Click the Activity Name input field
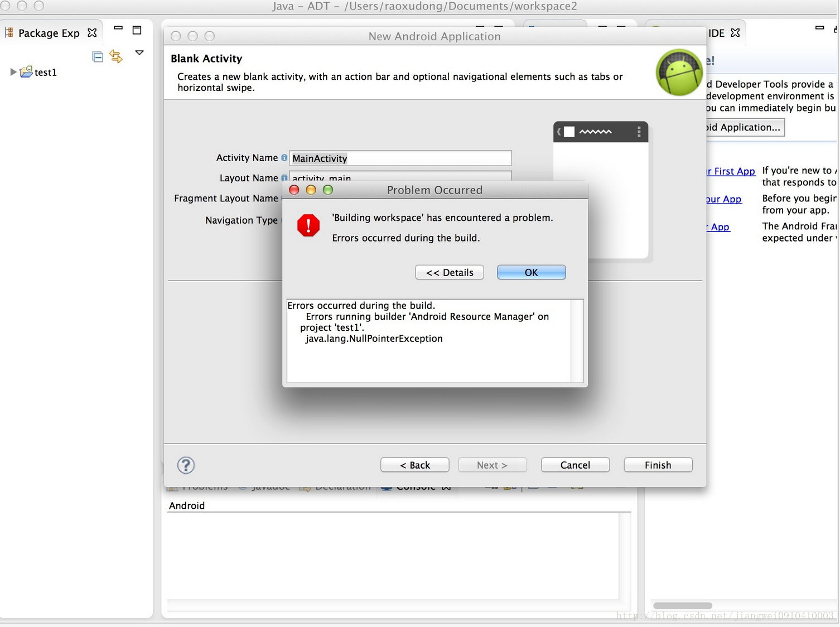The height and width of the screenshot is (627, 840). [400, 158]
